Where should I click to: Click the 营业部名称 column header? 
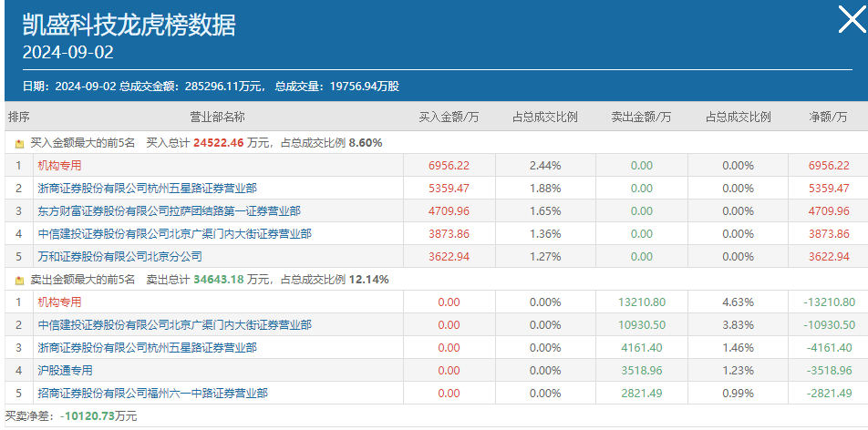(x=218, y=117)
